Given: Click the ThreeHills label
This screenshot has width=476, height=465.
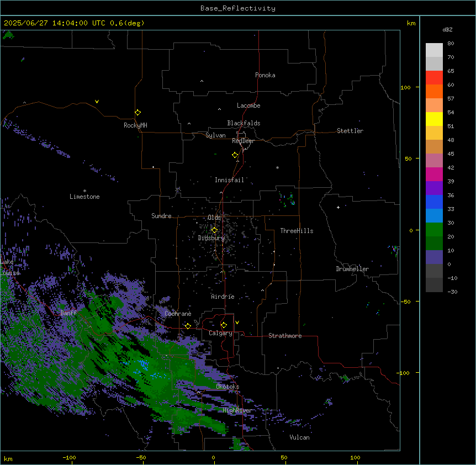Looking at the screenshot, I should coord(297,231).
